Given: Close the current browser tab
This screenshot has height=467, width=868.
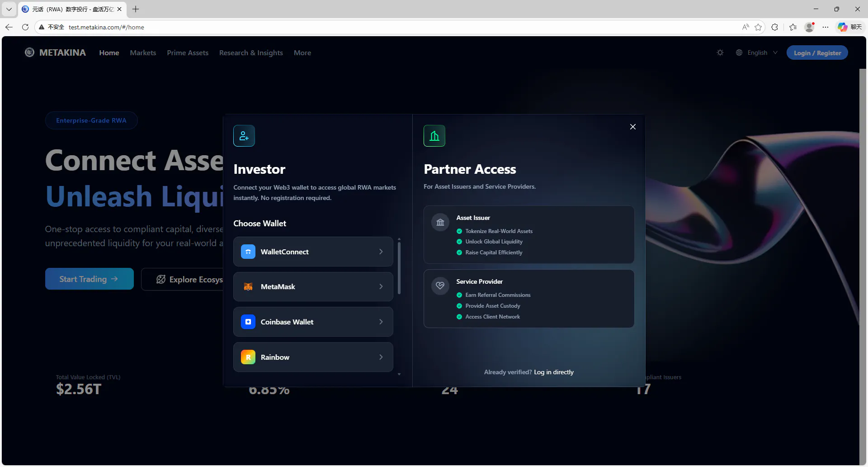Looking at the screenshot, I should (x=119, y=9).
